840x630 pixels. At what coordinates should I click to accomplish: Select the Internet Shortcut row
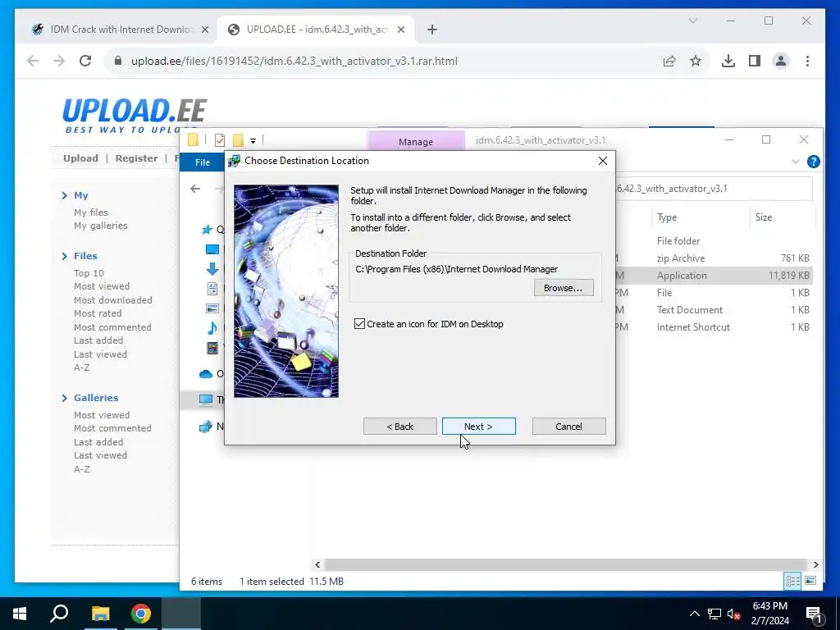point(714,326)
